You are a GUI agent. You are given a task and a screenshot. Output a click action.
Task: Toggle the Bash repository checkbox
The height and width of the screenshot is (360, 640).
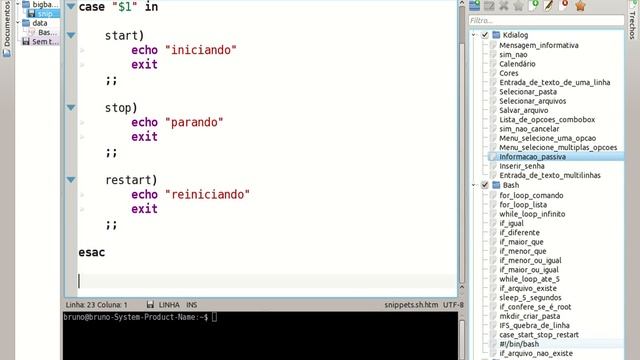485,185
